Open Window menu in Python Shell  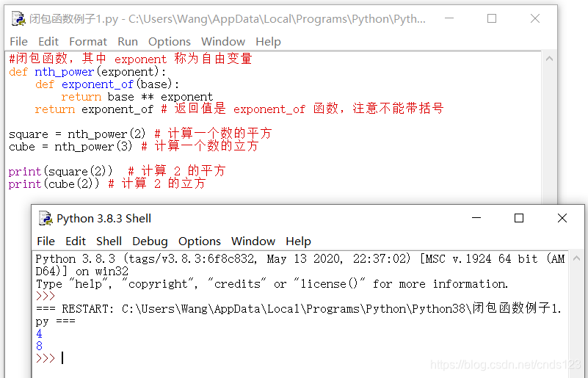[x=253, y=241]
